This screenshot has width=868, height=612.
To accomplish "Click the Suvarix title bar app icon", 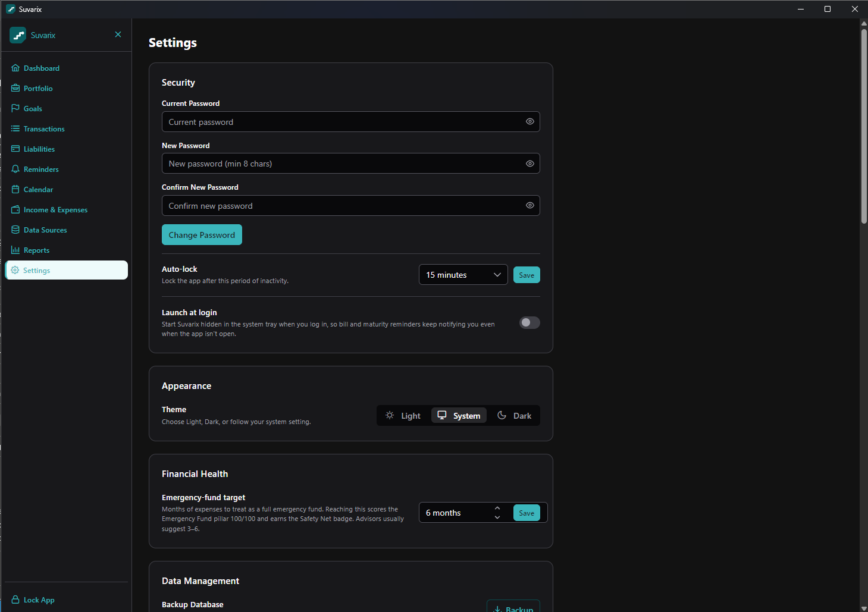I will click(x=11, y=9).
